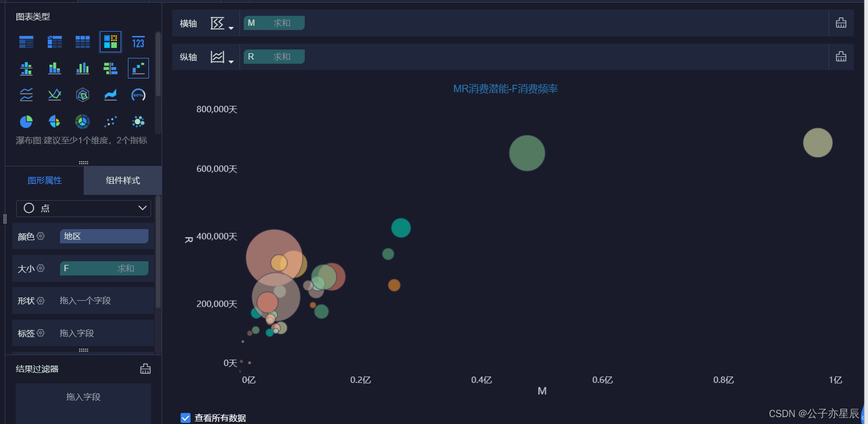Select the large green bubble near 0.4亿

click(x=527, y=153)
